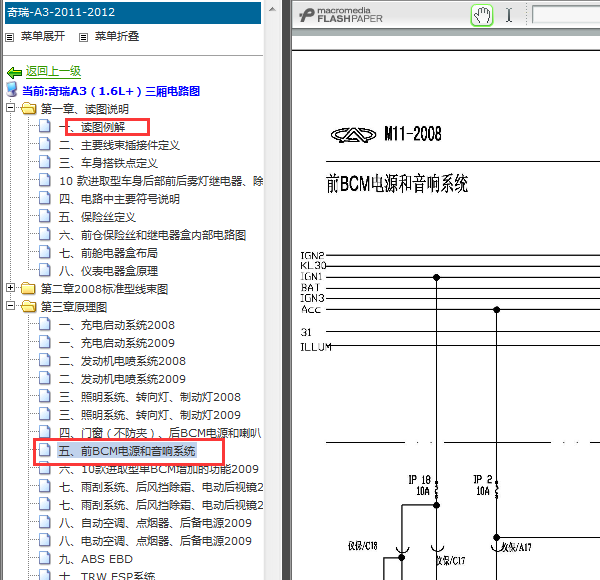Click page icon beside 发动机电喷系统2009

45,378
